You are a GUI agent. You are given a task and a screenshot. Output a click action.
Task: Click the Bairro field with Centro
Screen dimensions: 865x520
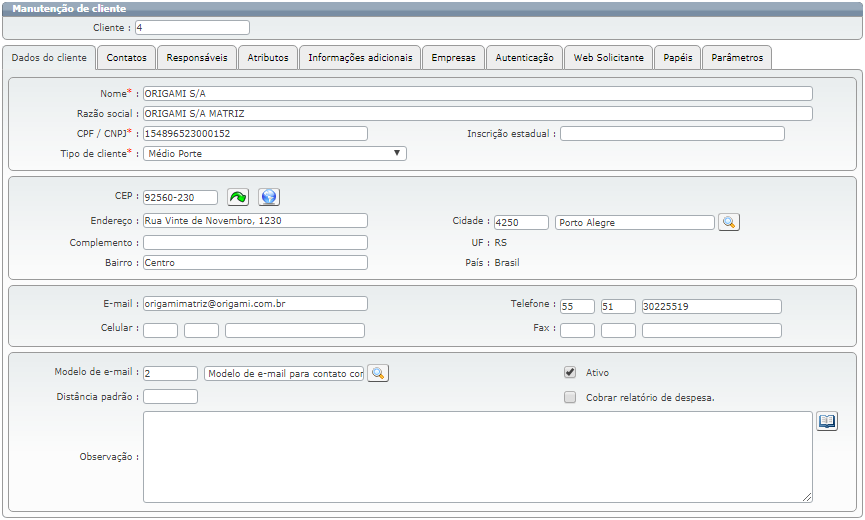pos(255,262)
